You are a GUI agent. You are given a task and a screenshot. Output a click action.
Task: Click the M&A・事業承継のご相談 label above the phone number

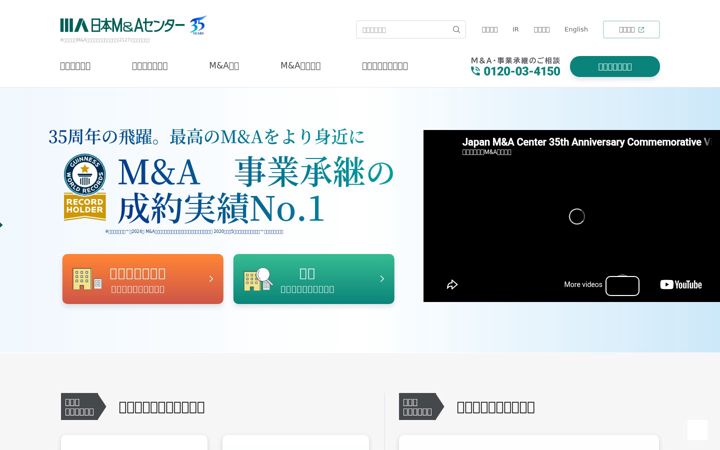click(515, 60)
